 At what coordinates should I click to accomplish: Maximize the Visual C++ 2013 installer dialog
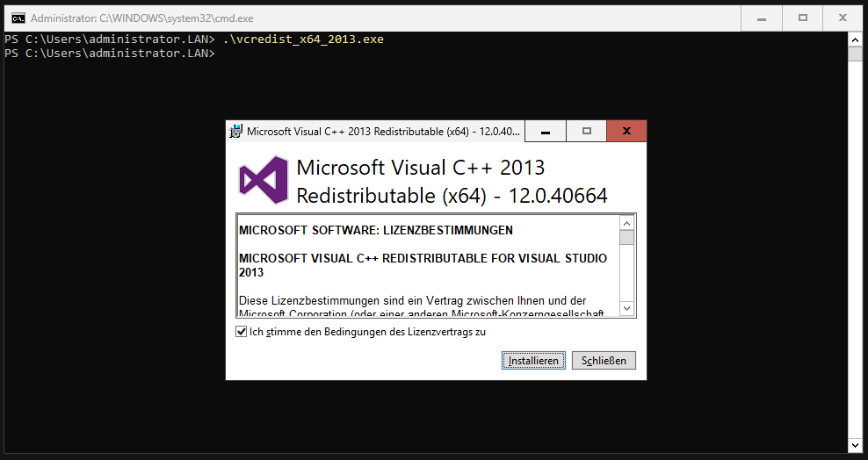(586, 132)
